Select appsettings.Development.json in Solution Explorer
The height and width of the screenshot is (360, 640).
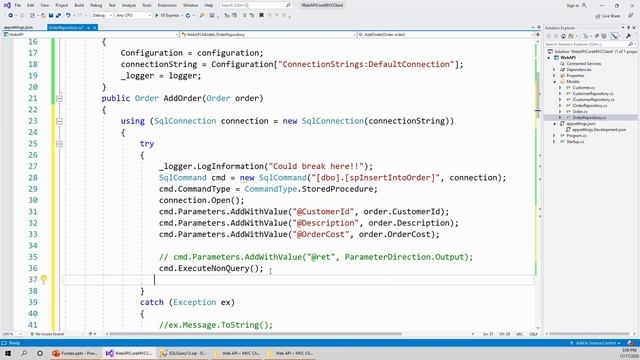coord(599,130)
